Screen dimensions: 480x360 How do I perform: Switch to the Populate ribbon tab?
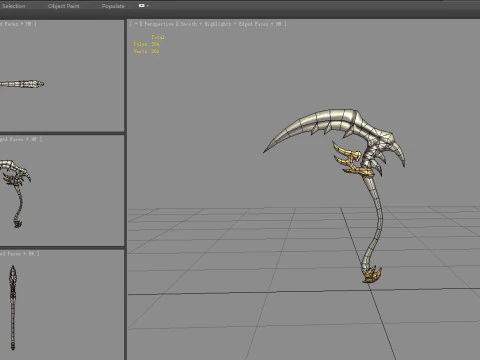(113, 6)
